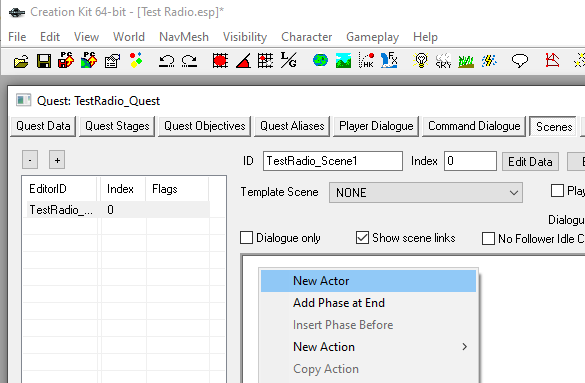
Task: Click the lightning weather icon
Action: [489, 61]
